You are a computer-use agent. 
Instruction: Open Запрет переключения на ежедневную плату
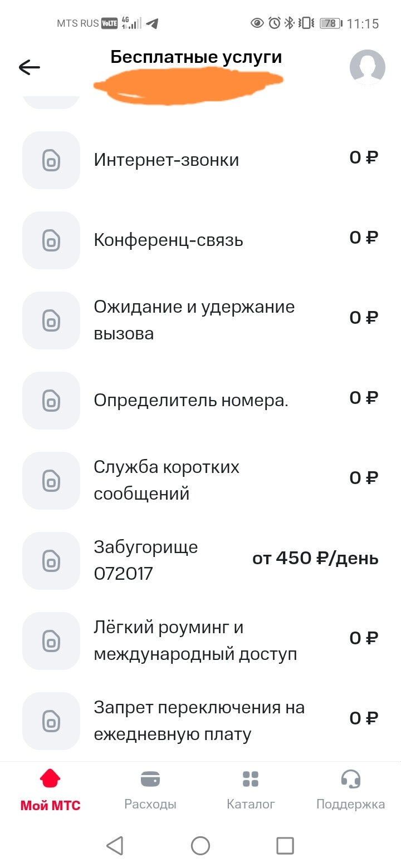click(x=199, y=721)
